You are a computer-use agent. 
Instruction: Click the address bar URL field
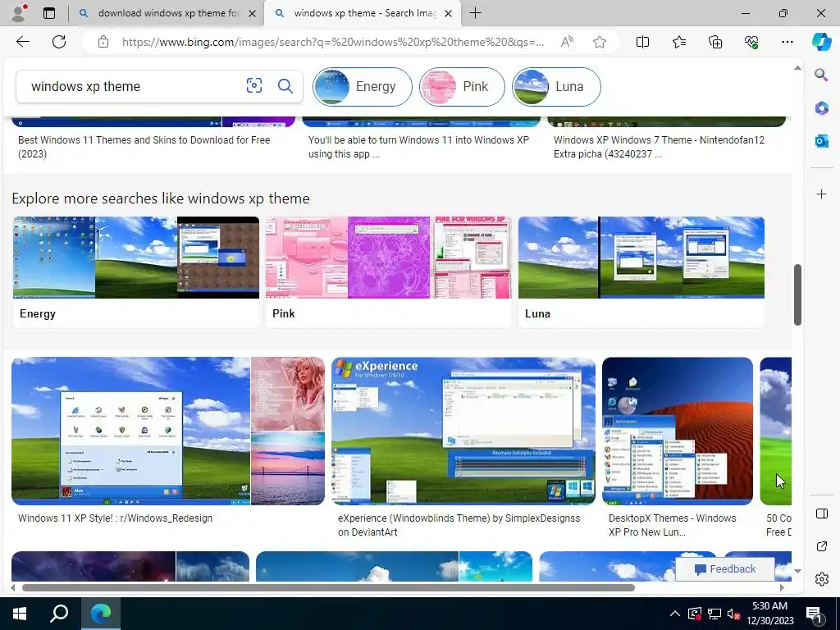[333, 42]
